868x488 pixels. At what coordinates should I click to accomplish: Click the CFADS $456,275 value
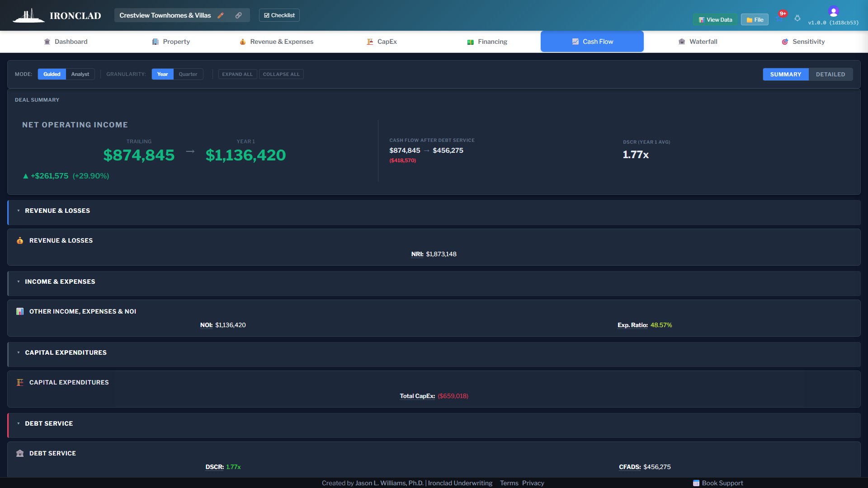pos(657,467)
